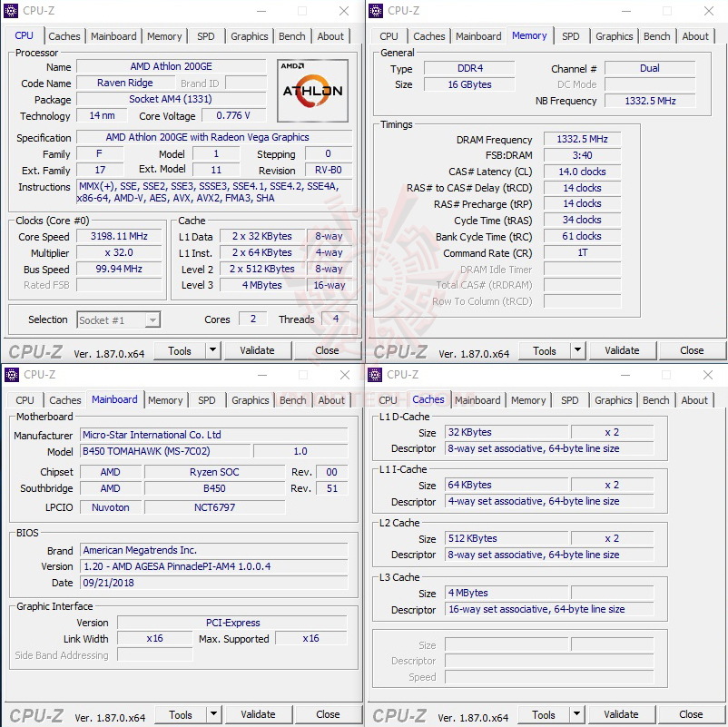Viewport: 728px width, 727px height.
Task: Click the Core Voltage value 0.776 V
Action: tap(233, 115)
